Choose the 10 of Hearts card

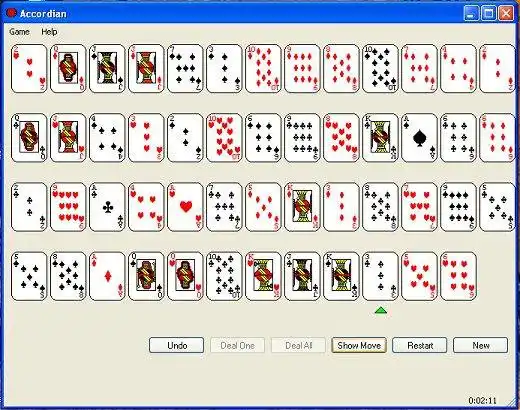coord(224,138)
